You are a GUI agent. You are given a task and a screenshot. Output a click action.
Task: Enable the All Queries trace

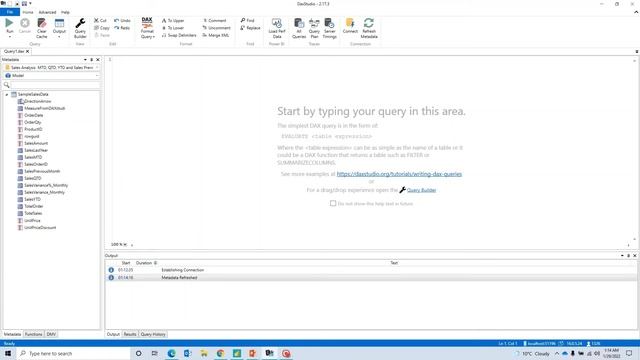click(299, 28)
